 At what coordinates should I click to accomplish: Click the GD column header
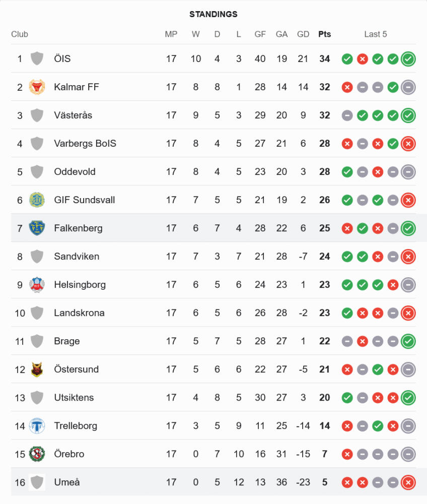[303, 34]
